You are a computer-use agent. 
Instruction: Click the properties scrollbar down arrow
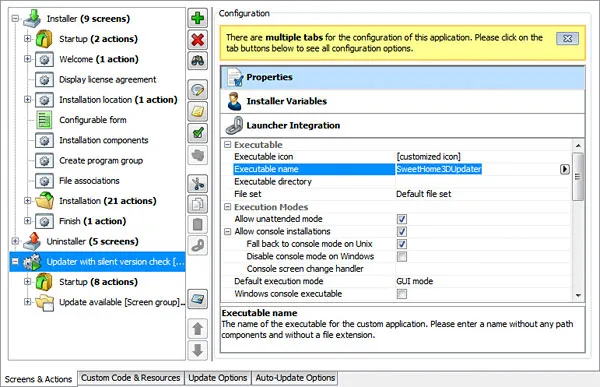click(578, 295)
